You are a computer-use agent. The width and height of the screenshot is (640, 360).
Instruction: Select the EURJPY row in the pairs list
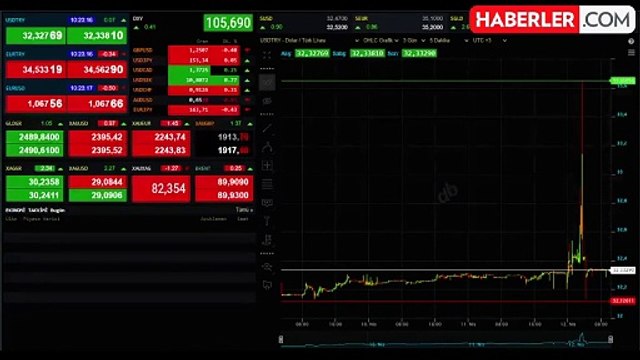(191, 110)
